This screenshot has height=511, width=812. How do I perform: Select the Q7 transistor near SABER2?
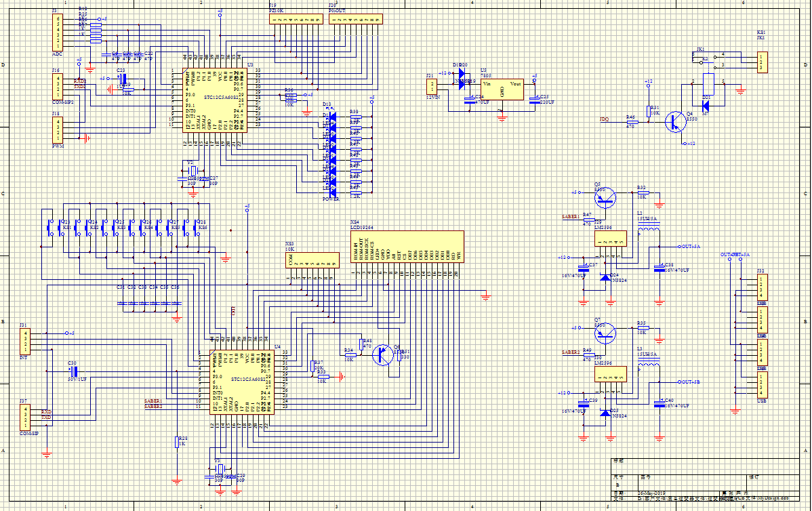605,332
